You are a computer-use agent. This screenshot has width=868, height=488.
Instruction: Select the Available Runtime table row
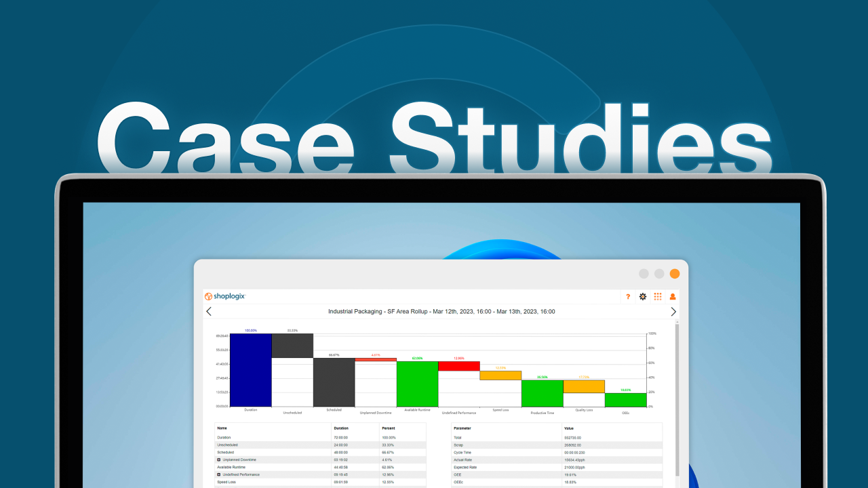[x=320, y=467]
